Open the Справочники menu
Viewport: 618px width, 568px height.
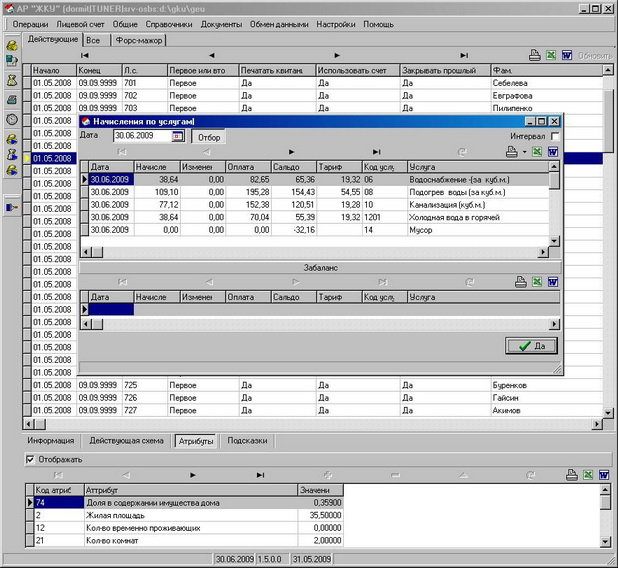pos(166,24)
